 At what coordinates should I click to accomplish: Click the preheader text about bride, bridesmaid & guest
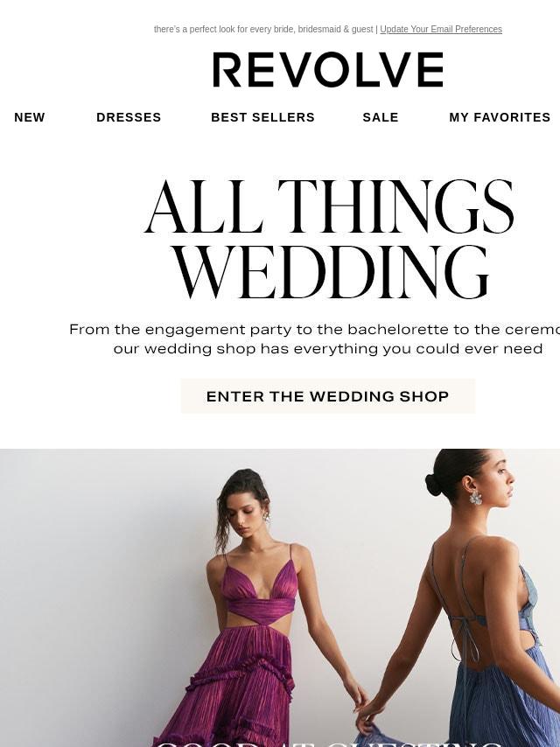[x=263, y=29]
